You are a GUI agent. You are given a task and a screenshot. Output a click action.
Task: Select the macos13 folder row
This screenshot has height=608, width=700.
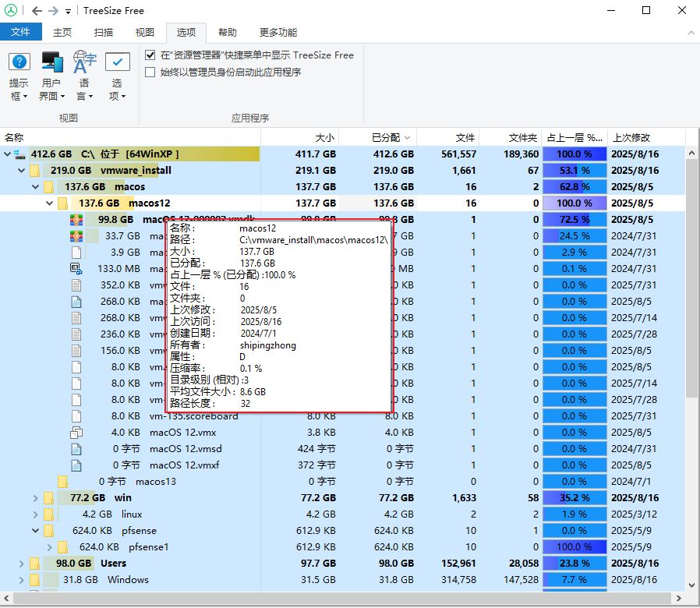click(342, 482)
